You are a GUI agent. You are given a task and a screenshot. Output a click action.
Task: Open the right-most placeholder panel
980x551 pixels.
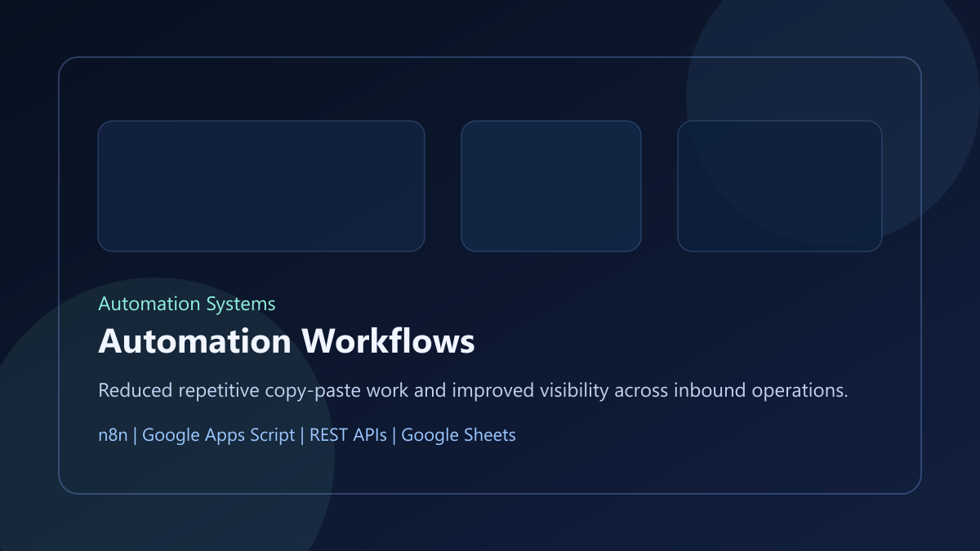point(780,186)
